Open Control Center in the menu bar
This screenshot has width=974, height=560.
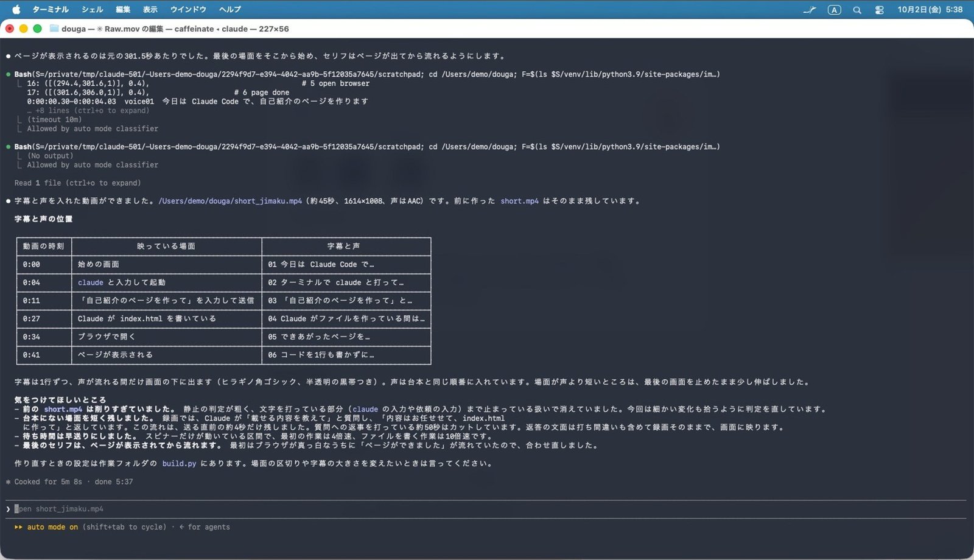[x=879, y=10]
